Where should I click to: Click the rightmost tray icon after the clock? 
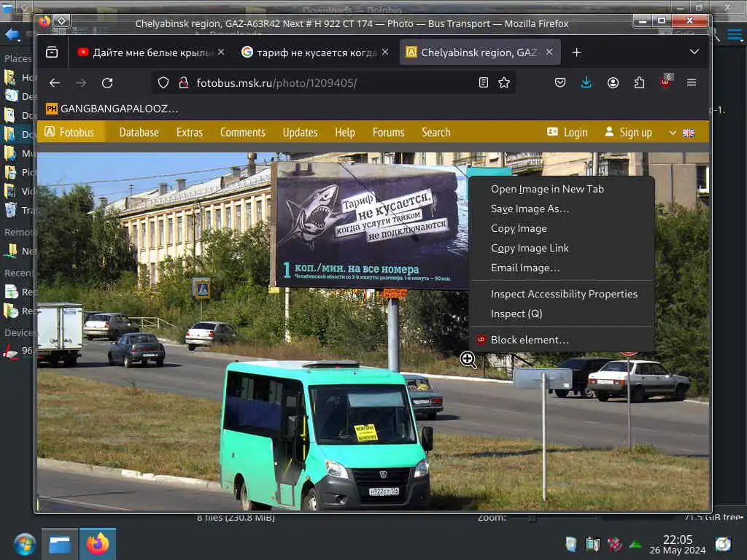click(x=723, y=544)
